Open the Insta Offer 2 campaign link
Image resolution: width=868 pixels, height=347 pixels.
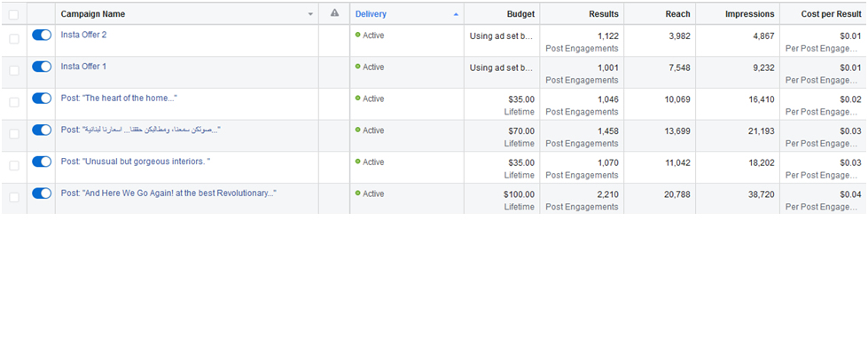(x=83, y=35)
